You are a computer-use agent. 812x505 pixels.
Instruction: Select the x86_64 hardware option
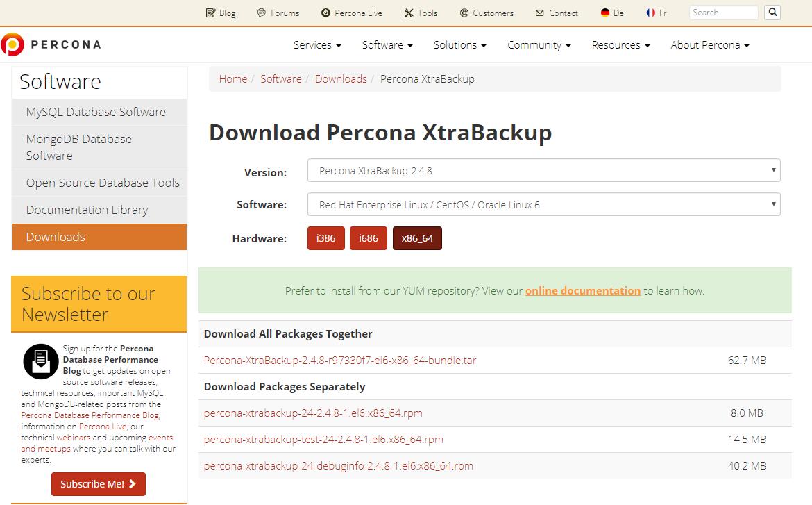(417, 238)
